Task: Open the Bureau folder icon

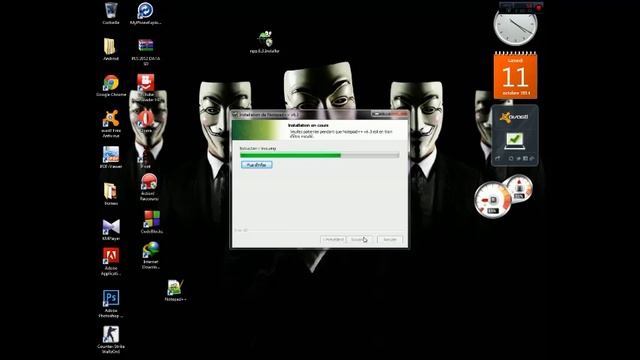Action: coord(111,193)
